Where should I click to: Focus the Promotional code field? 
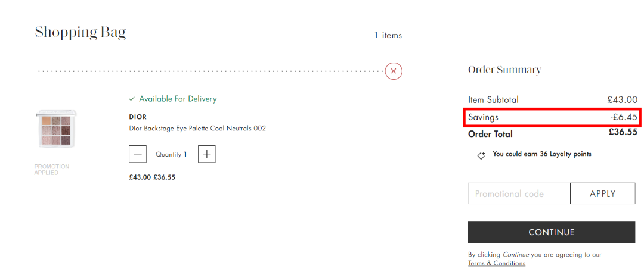pyautogui.click(x=519, y=193)
